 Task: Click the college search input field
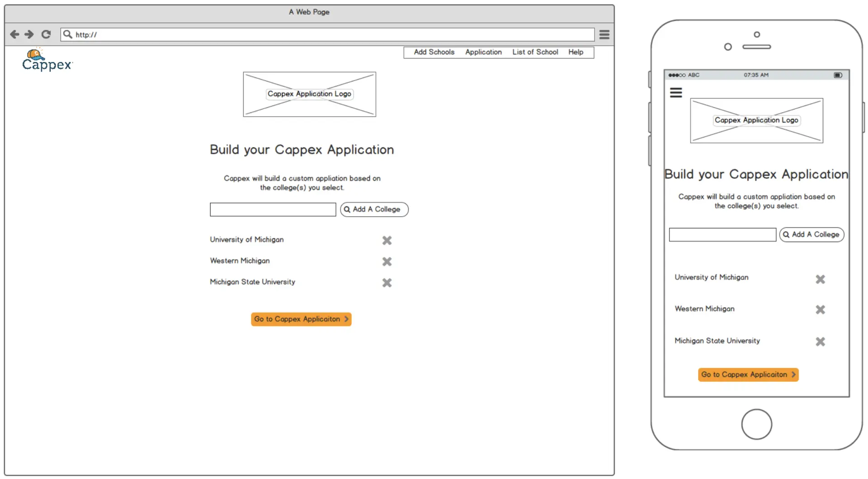(x=272, y=209)
